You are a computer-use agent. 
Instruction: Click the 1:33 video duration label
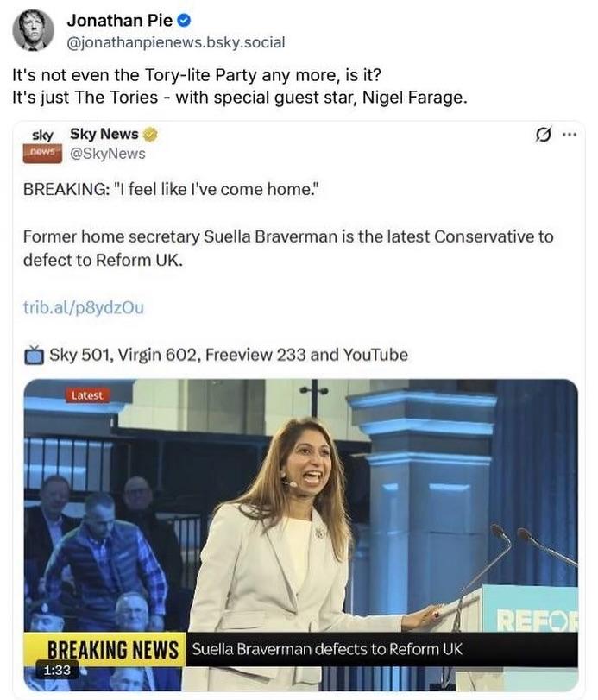[57, 670]
